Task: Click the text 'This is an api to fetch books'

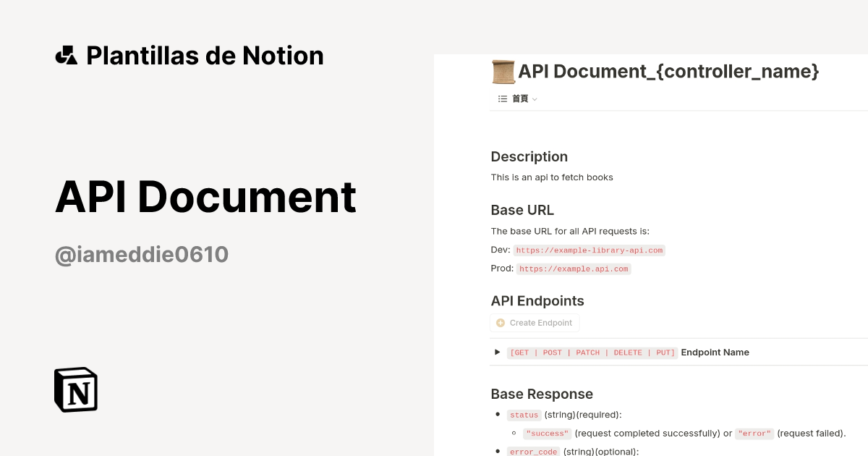Action: (x=552, y=177)
